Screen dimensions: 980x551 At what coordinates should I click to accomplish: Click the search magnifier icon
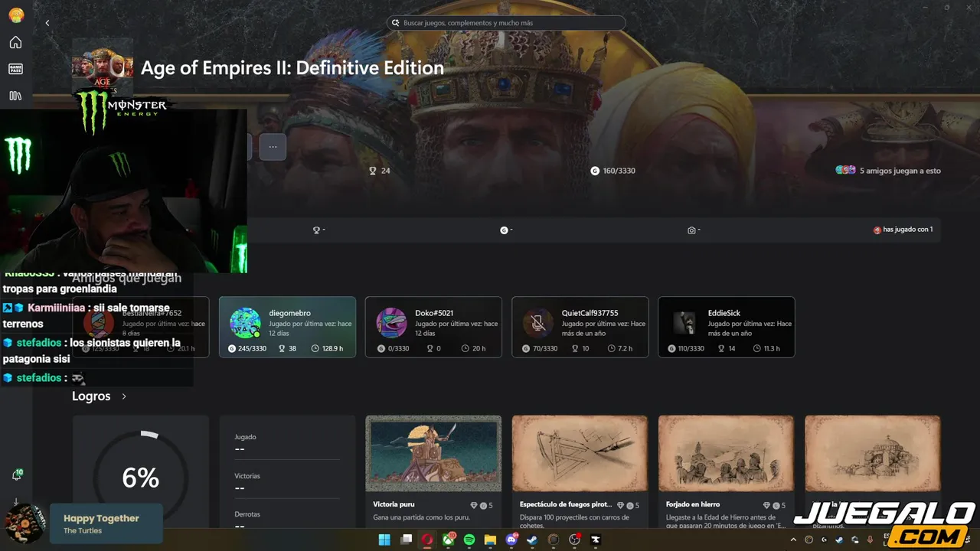[396, 23]
